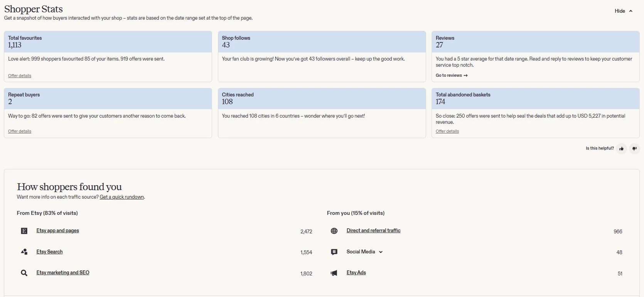Expand the Social Media dropdown arrow
Viewport: 644px width, 297px height.
(381, 252)
